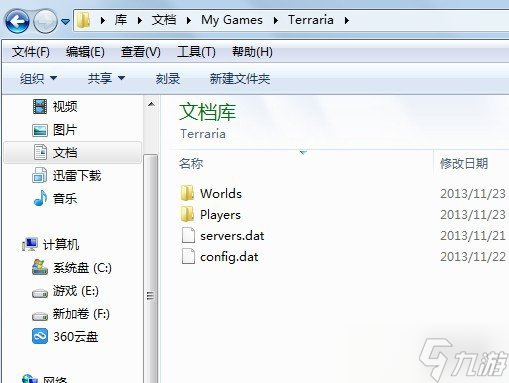This screenshot has height=383, width=509.
Task: Click the 系统盘 (C:) drive icon
Action: click(40, 267)
